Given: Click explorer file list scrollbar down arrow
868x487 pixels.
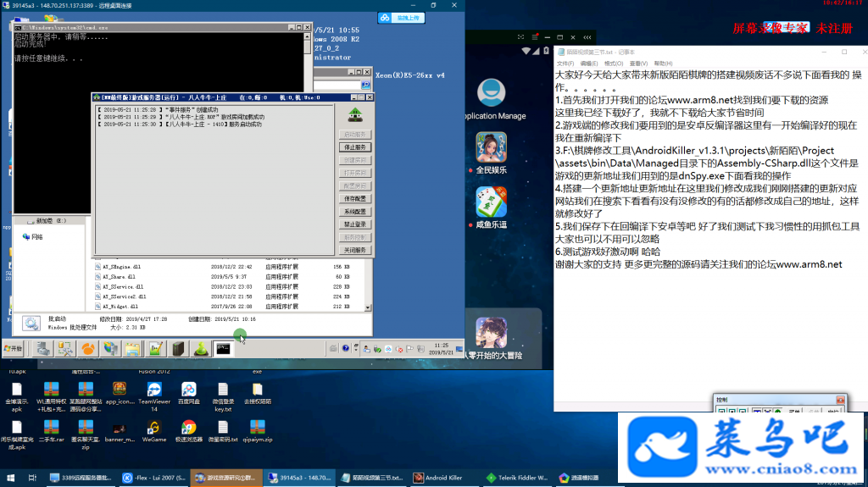Looking at the screenshot, I should tap(368, 307).
